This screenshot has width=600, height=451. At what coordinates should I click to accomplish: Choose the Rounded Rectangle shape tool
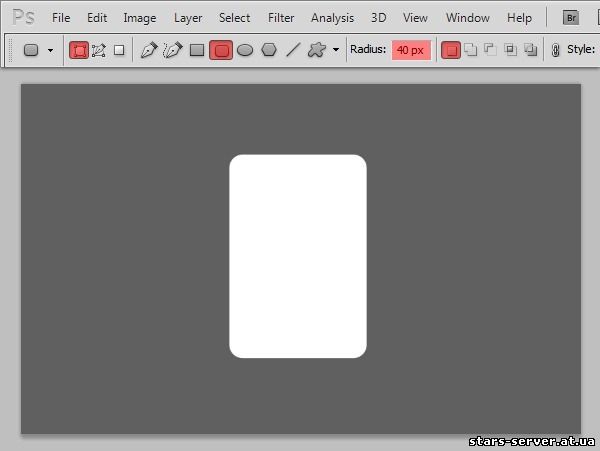click(221, 50)
